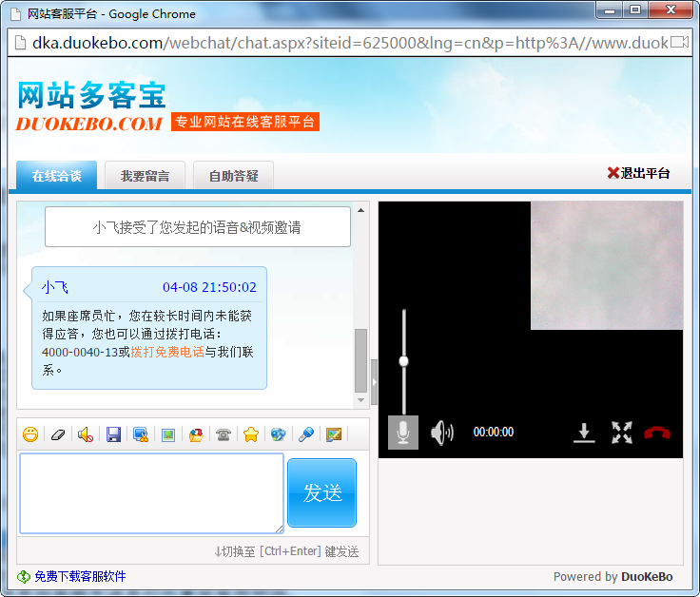
Task: Switch to the 在线洽谈 tab
Action: point(57,175)
